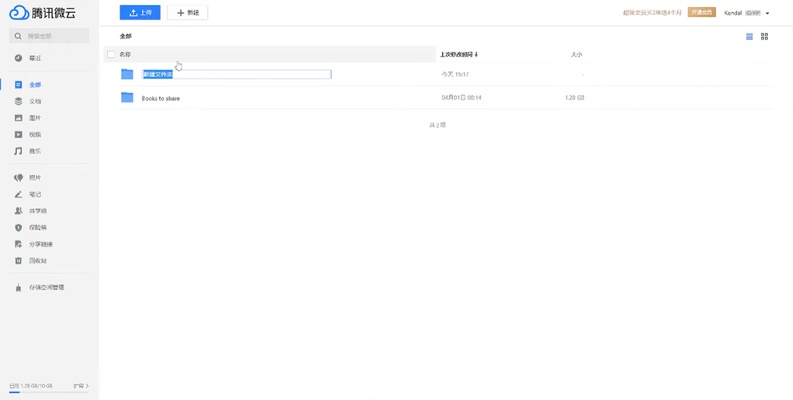The height and width of the screenshot is (400, 793).
Task: Open the 最近 (Recent) clock icon
Action: 19,58
